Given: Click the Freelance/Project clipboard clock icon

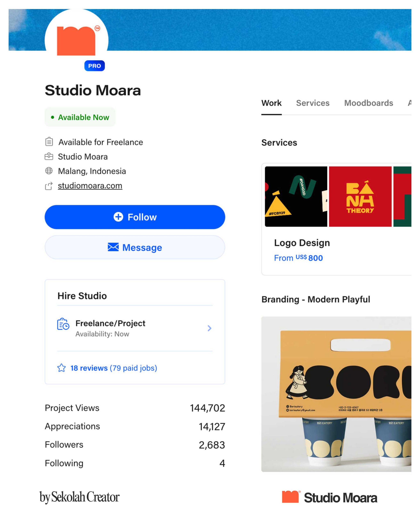Looking at the screenshot, I should 63,324.
